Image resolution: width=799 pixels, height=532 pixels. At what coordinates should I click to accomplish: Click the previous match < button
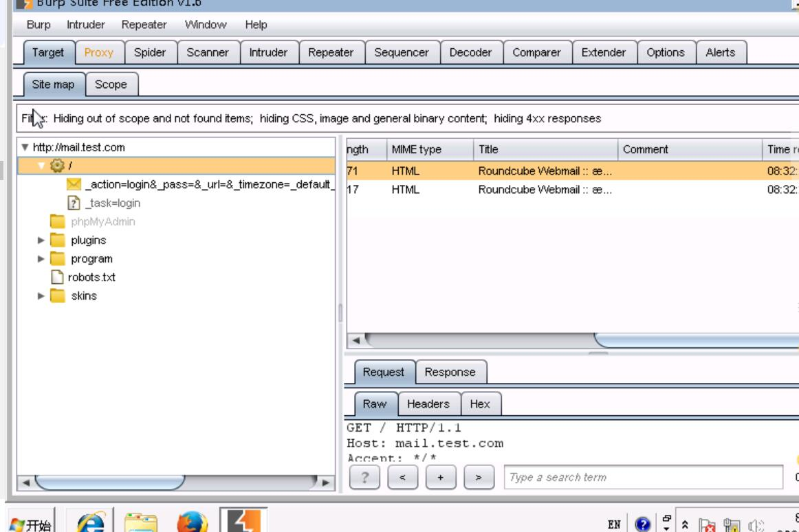click(x=402, y=478)
